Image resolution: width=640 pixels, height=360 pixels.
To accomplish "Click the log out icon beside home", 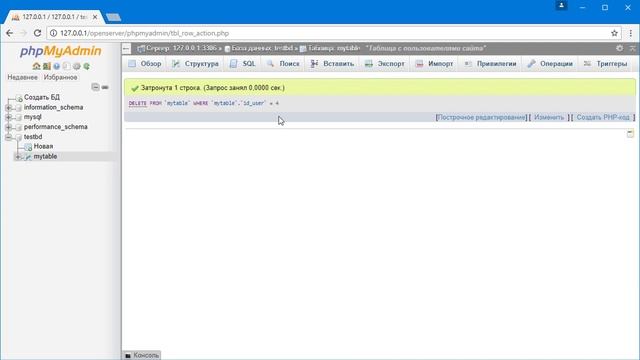I will [47, 66].
